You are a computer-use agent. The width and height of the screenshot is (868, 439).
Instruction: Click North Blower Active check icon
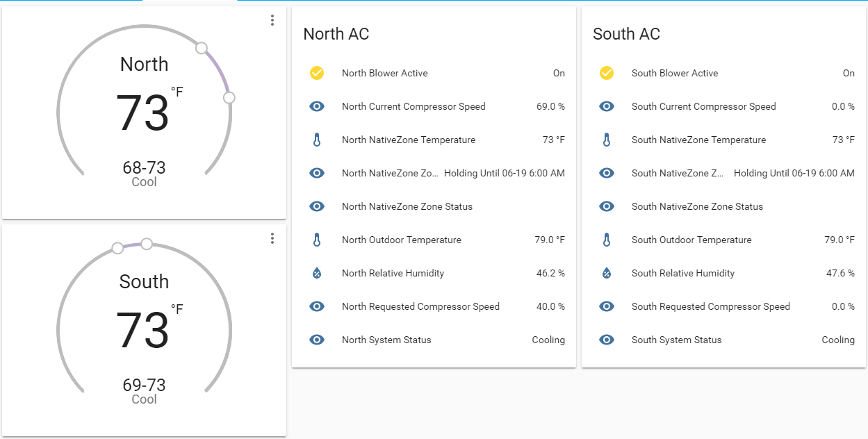[x=317, y=73]
